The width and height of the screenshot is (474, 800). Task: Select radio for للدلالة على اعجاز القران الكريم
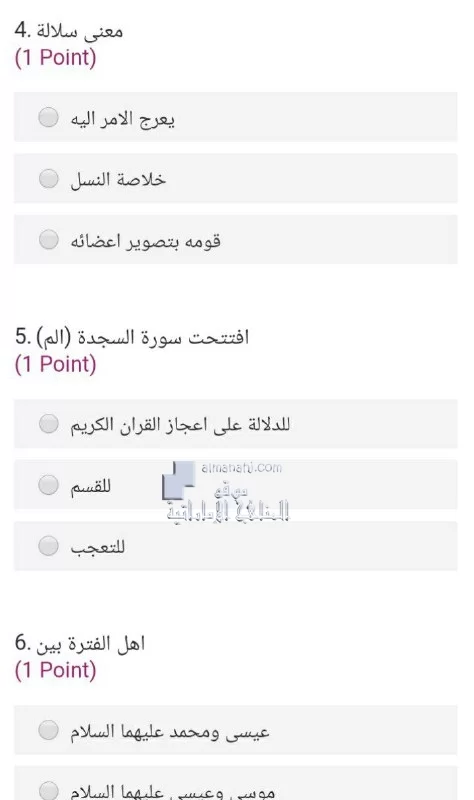click(x=48, y=423)
